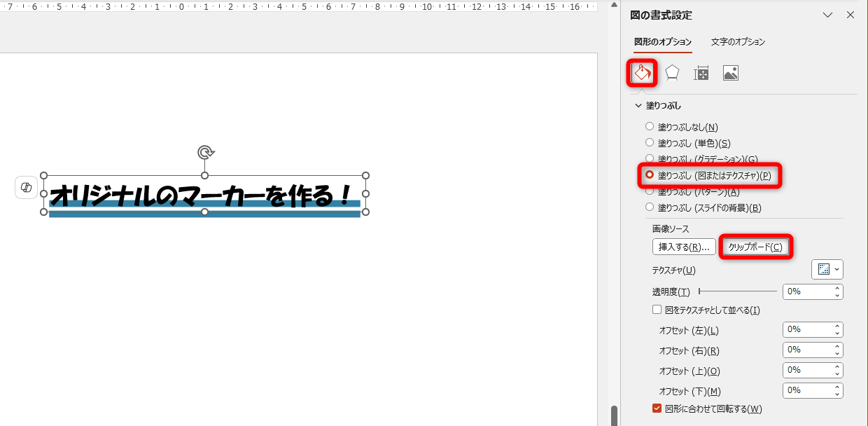Click the サイズとプロパティ icon
Image resolution: width=868 pixels, height=426 pixels.
point(701,72)
